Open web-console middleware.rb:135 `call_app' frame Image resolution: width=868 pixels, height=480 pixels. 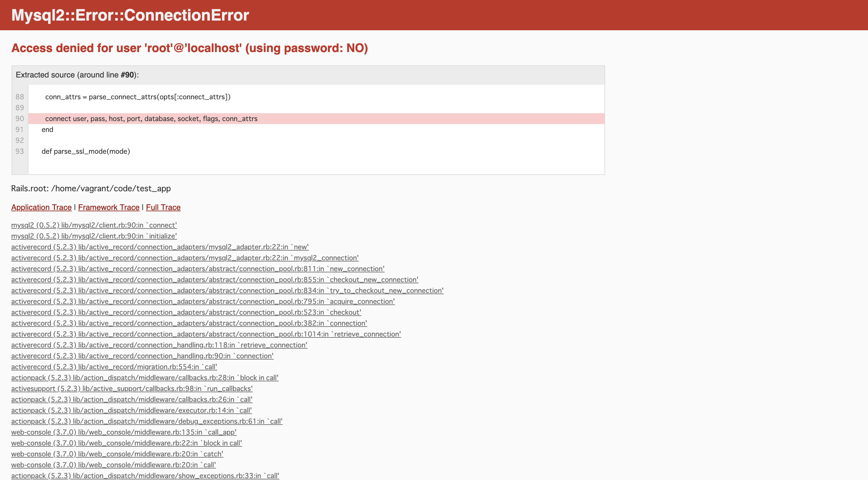[124, 432]
